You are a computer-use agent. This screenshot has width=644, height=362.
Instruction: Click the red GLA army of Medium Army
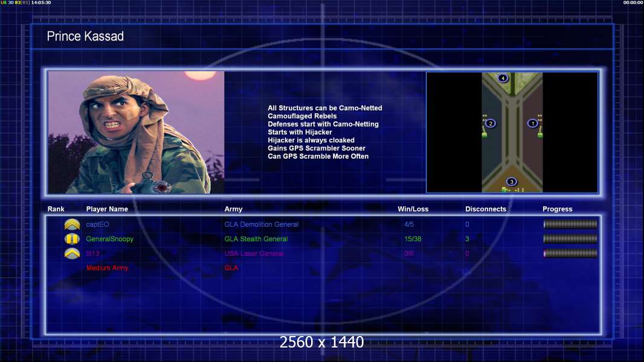point(231,268)
